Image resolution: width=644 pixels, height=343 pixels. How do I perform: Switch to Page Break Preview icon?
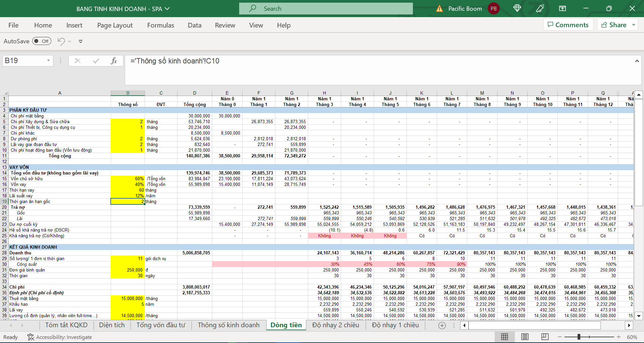545,337
